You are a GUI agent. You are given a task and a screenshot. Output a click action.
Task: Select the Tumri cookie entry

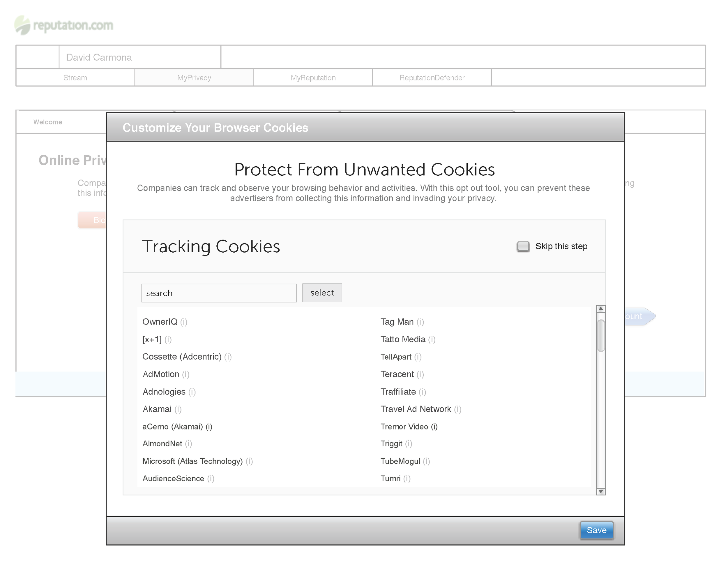tap(391, 479)
